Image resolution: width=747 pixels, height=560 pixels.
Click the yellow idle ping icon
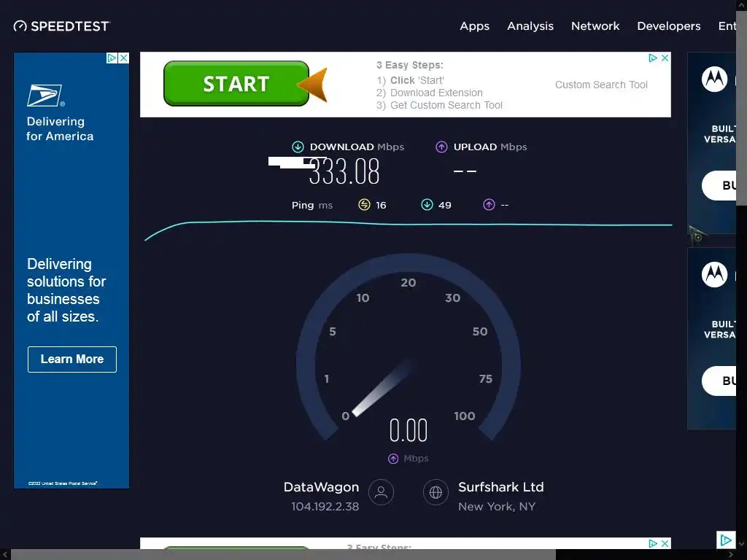364,205
